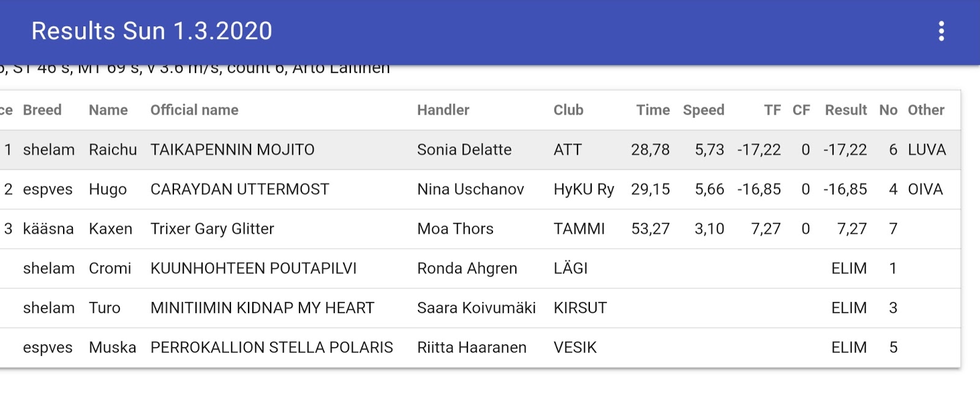Select Hugo CARAYDAN UTTERMOST result row
The width and height of the screenshot is (980, 397).
pos(480,189)
